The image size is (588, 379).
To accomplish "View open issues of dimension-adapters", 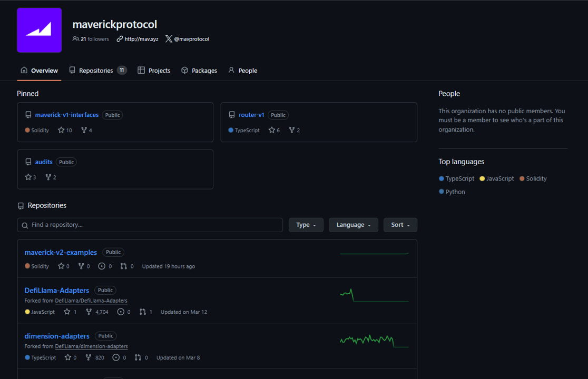I will click(x=119, y=357).
